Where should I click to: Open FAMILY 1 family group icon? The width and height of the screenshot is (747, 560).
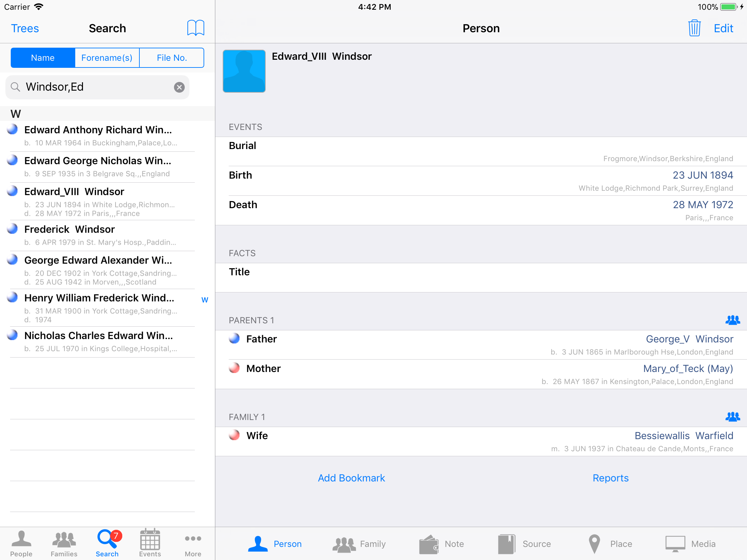732,417
